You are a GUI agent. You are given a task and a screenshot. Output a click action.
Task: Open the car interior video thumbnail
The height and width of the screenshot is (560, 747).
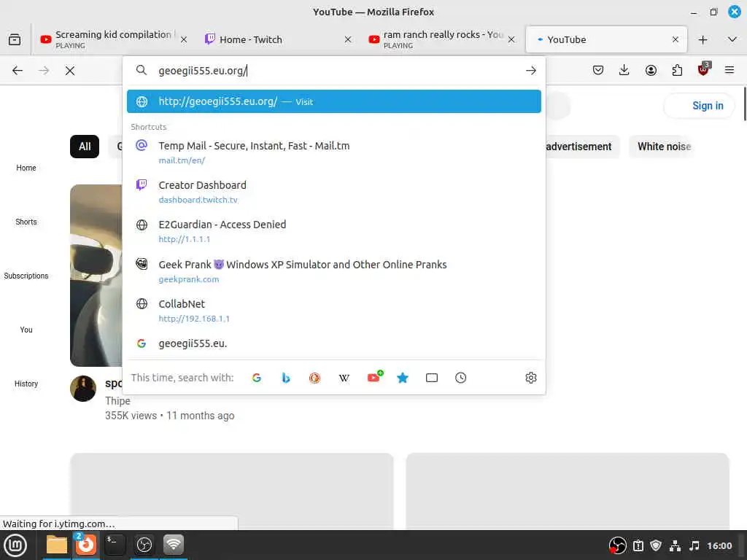click(x=96, y=275)
